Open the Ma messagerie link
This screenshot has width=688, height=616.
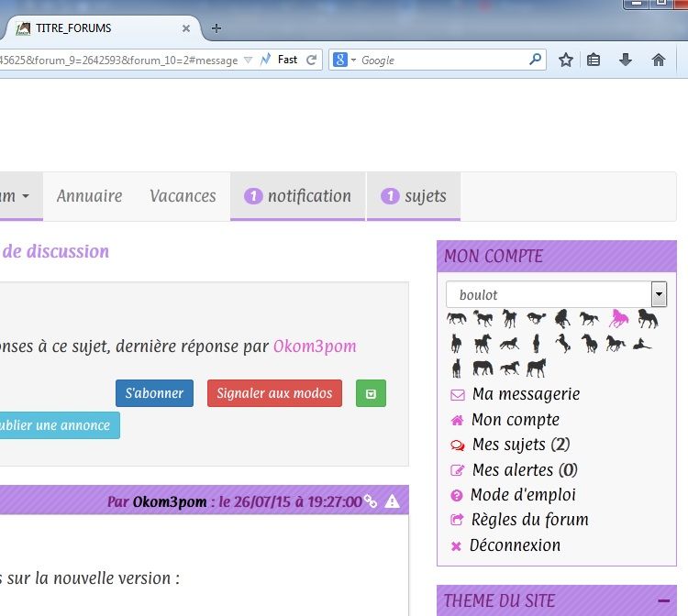[526, 394]
